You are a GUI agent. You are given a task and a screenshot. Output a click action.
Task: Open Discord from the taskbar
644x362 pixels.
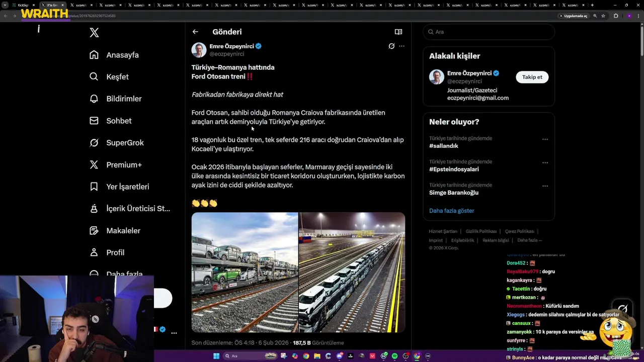pos(340,356)
